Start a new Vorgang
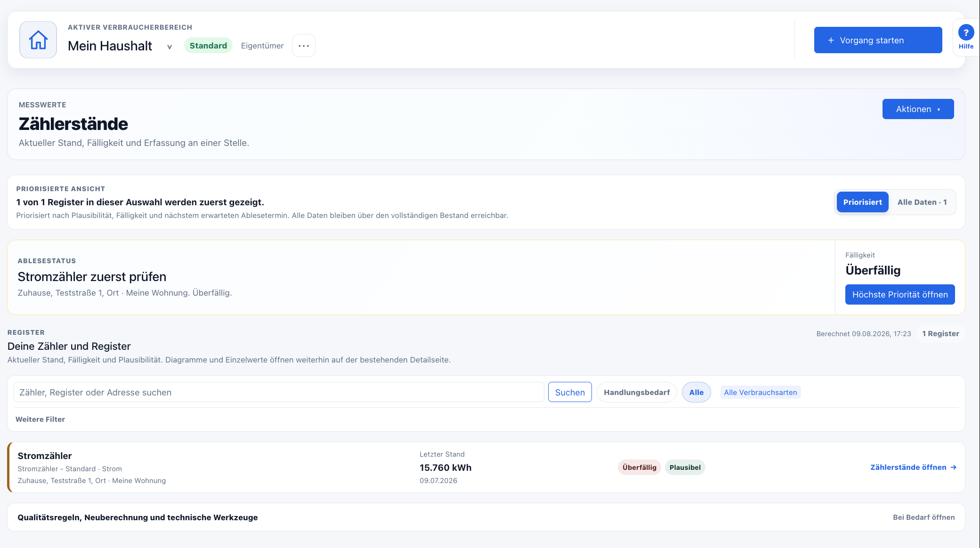Viewport: 980px width, 548px height. click(x=878, y=40)
